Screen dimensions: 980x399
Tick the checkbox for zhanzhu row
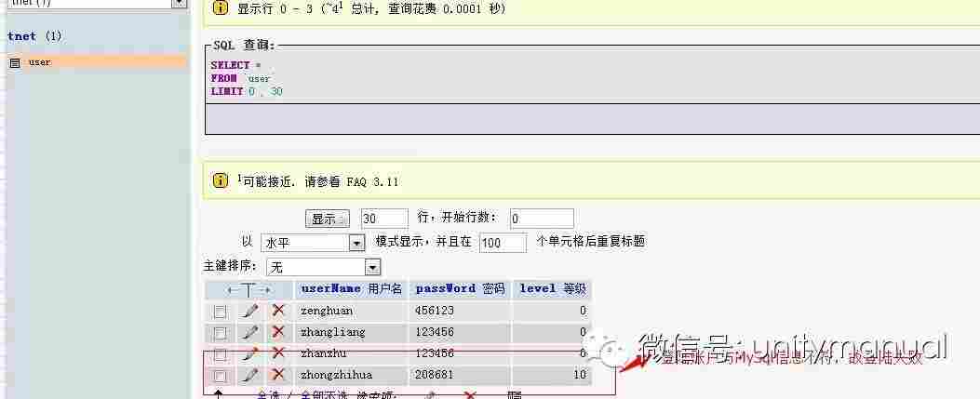point(220,354)
